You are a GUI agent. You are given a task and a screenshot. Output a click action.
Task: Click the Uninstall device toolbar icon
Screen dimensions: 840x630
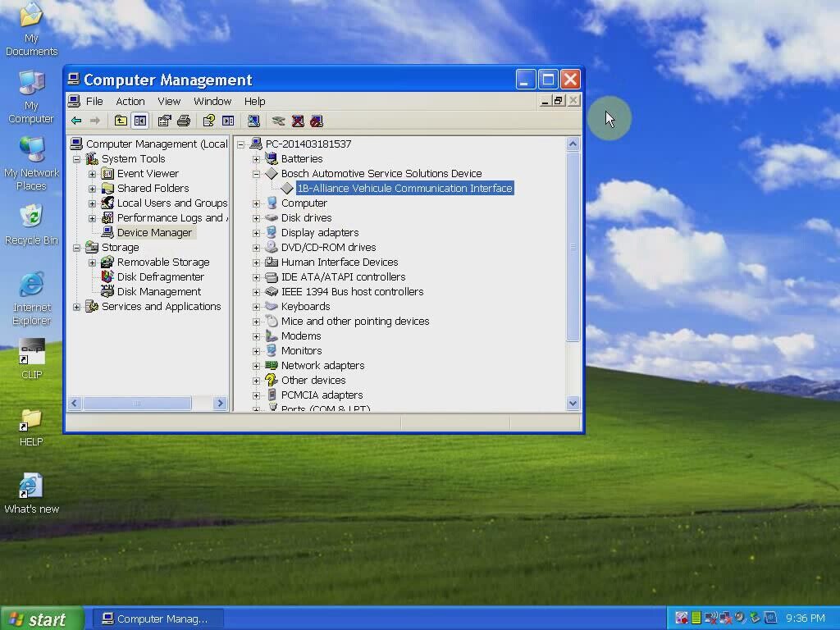pos(298,121)
